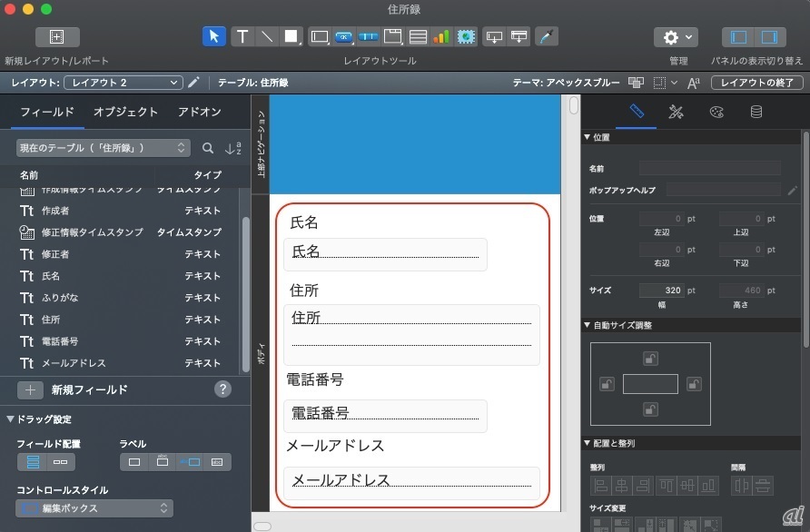Switch to the オブジェクト tab

[125, 113]
